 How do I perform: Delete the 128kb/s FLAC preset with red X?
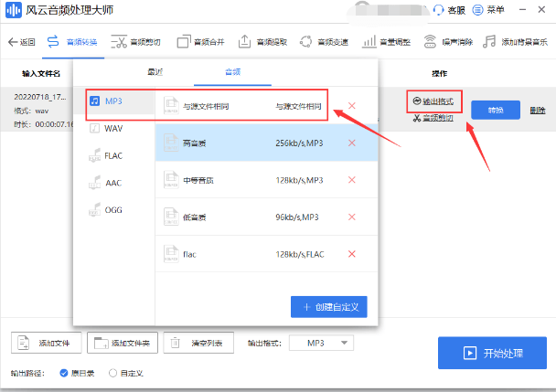point(352,254)
